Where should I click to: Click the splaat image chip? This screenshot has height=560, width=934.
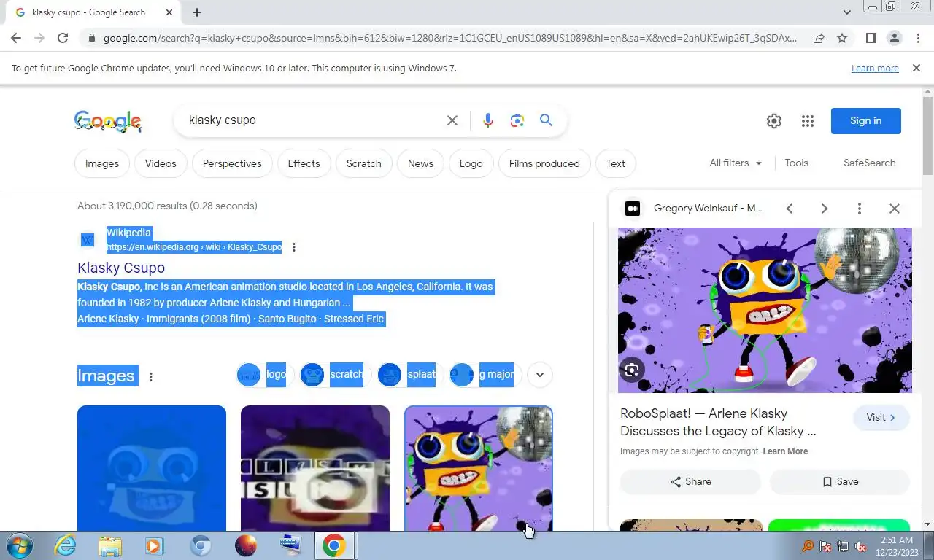coord(409,375)
